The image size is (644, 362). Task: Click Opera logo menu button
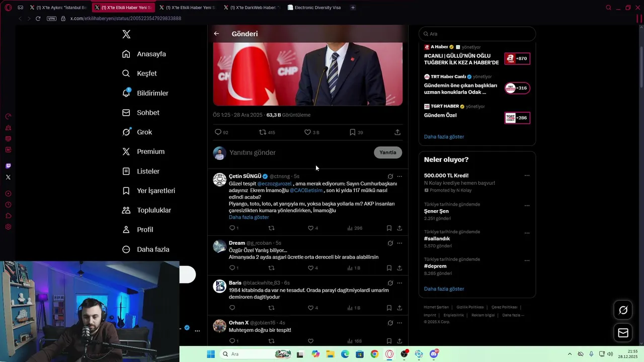pos(8,8)
